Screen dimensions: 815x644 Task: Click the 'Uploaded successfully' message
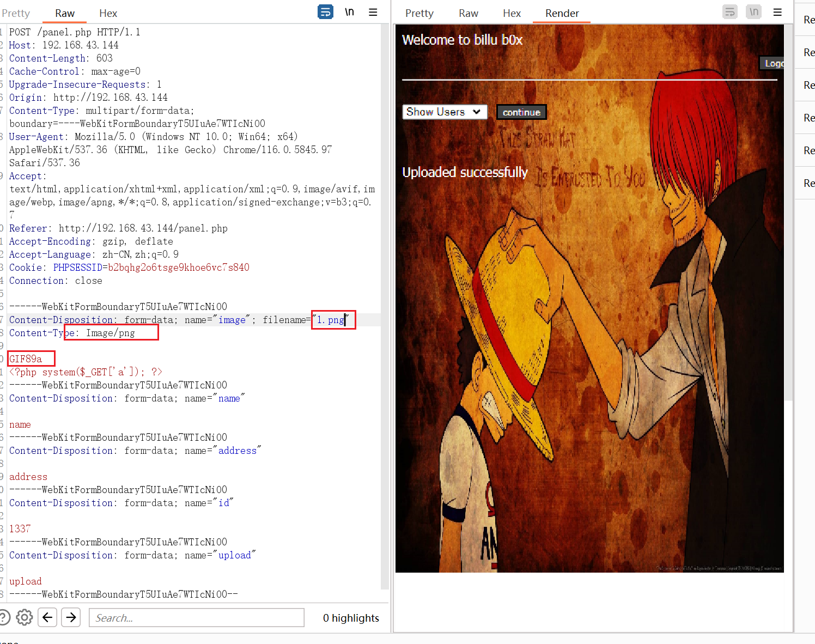click(x=465, y=172)
